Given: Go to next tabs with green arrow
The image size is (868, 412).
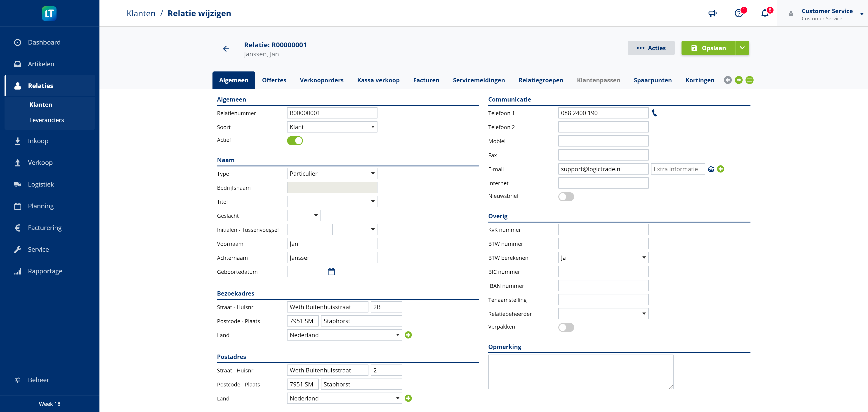Looking at the screenshot, I should coord(739,80).
